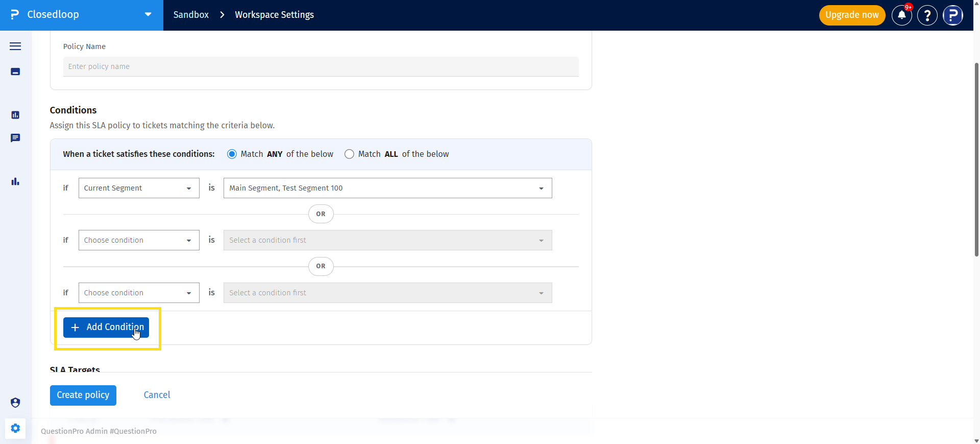Select Match ANY of the below
Image resolution: width=980 pixels, height=444 pixels.
[232, 154]
